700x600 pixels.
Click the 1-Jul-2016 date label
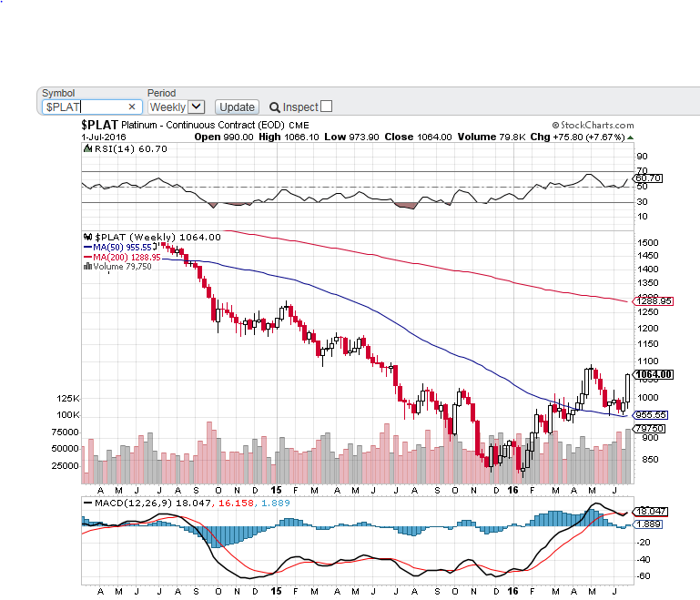[x=104, y=137]
